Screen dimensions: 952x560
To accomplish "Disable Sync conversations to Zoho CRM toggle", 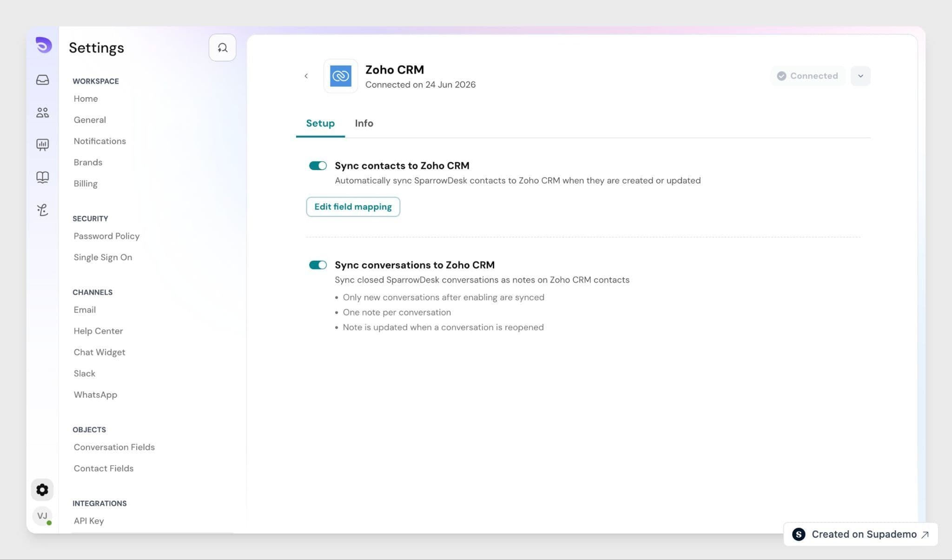I will point(318,265).
